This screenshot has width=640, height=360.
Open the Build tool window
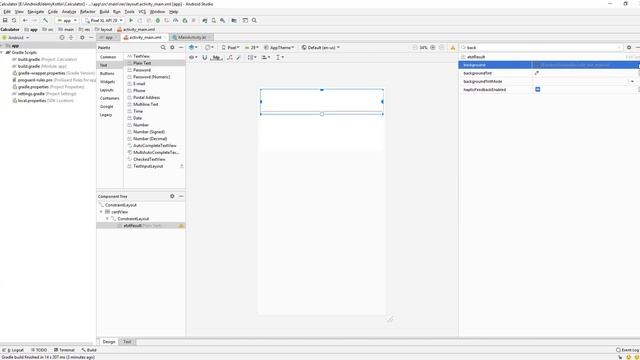click(89, 350)
